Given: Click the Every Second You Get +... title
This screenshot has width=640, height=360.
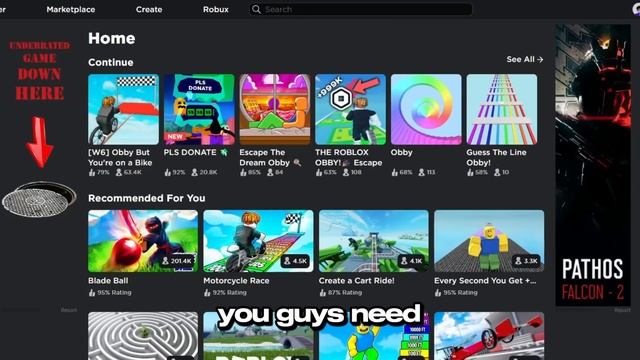Looking at the screenshot, I should point(485,281).
